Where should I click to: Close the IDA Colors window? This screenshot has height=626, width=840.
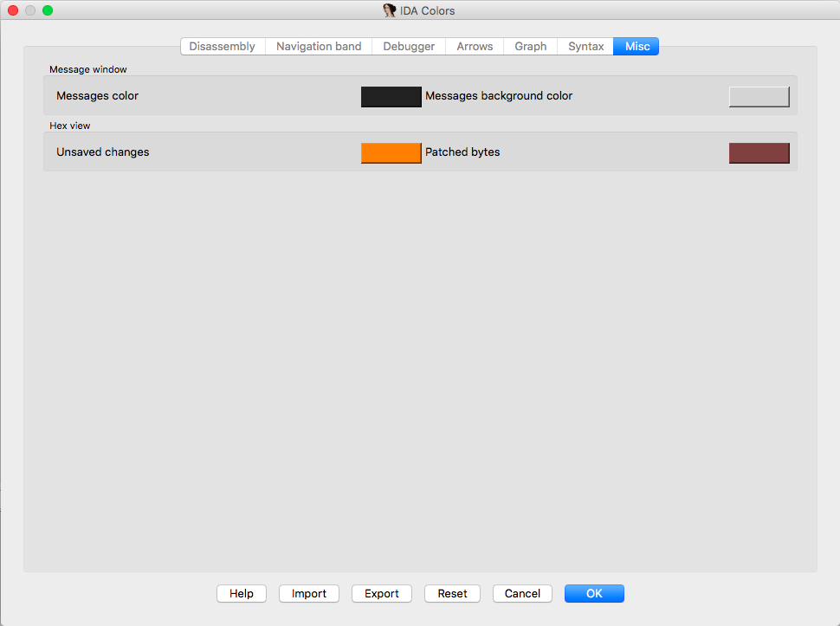pyautogui.click(x=13, y=10)
